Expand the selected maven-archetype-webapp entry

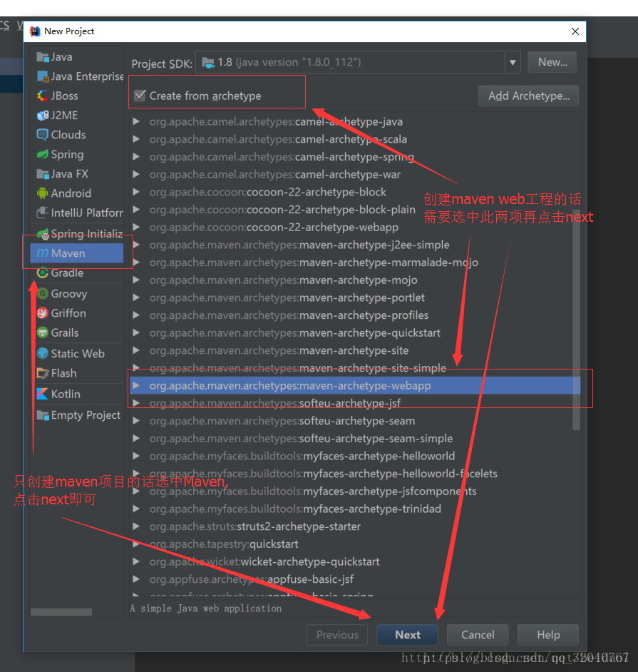136,386
